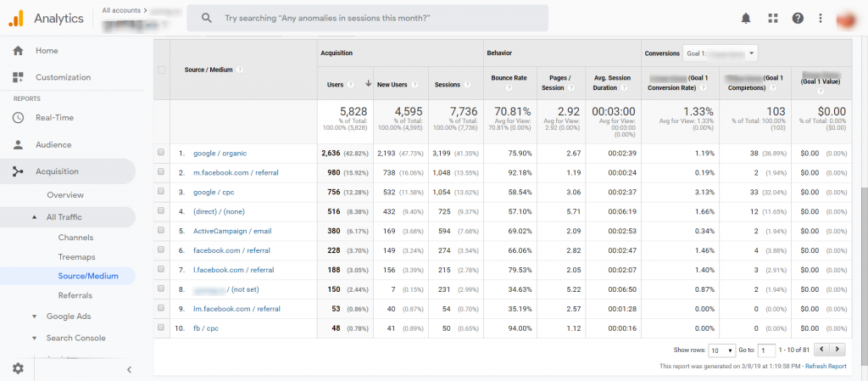868x381 pixels.
Task: Check the box for google / organic row
Action: point(161,153)
